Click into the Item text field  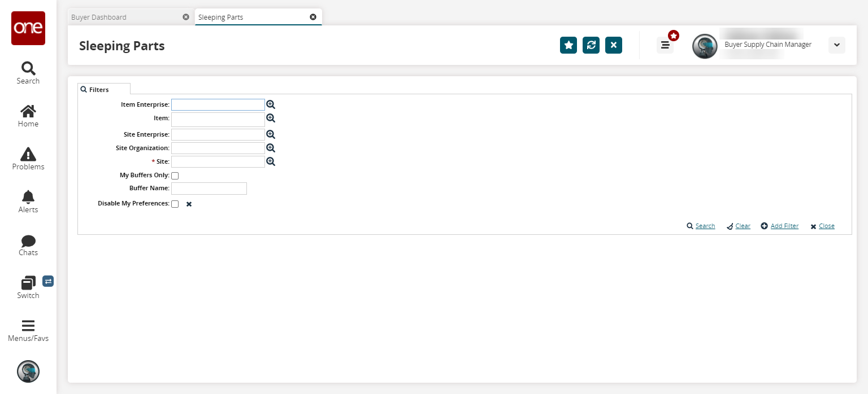[218, 120]
